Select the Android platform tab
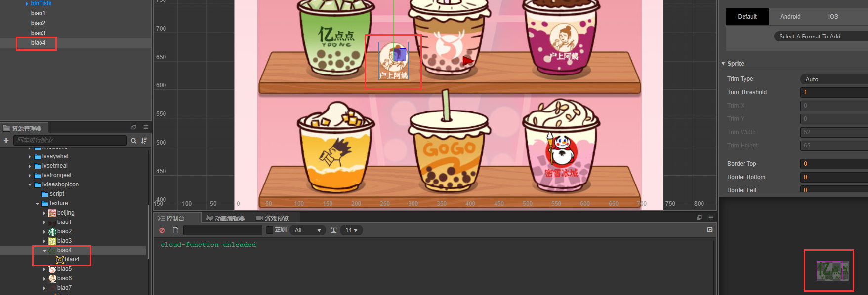868x295 pixels. pyautogui.click(x=790, y=17)
